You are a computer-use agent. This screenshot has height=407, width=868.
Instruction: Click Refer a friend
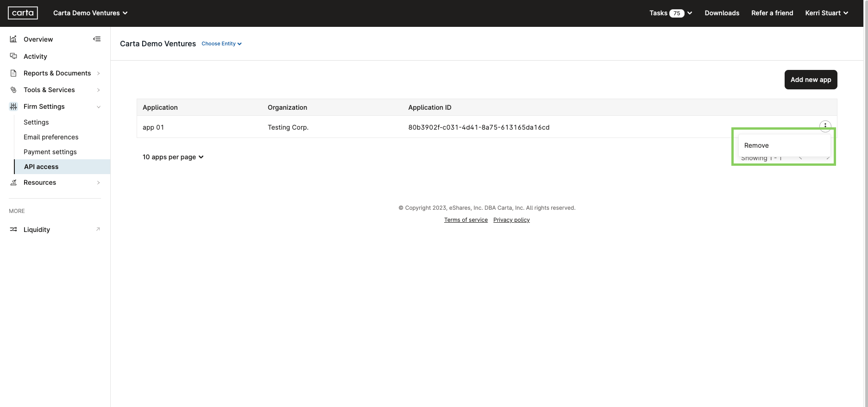[x=772, y=13]
